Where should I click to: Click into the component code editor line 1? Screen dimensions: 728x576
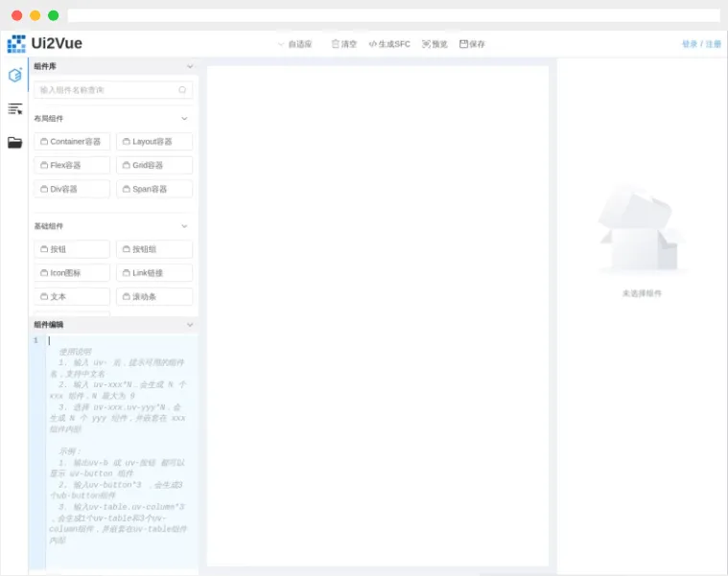pyautogui.click(x=122, y=340)
